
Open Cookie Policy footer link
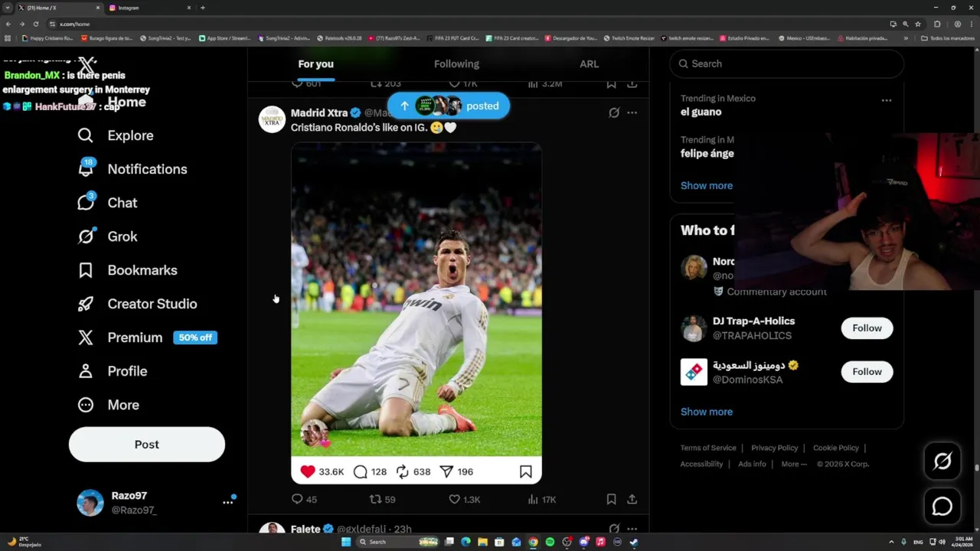coord(836,448)
